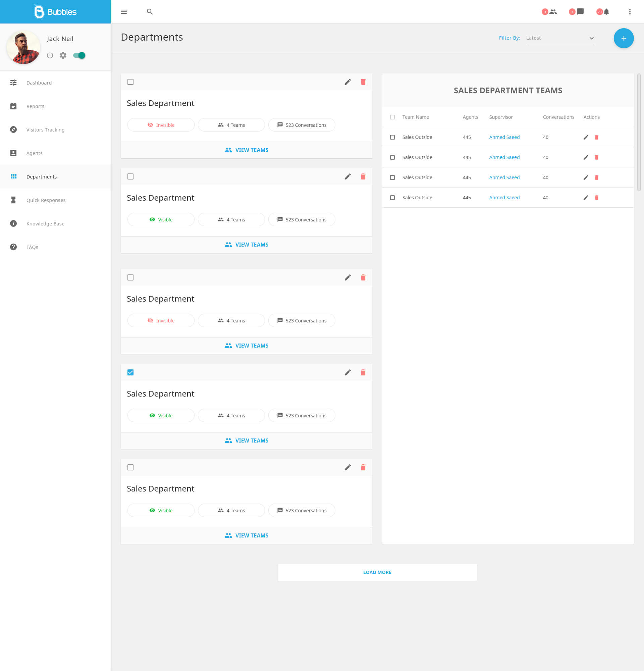Delete the first Sales Outside team row
The image size is (644, 671).
tap(596, 137)
